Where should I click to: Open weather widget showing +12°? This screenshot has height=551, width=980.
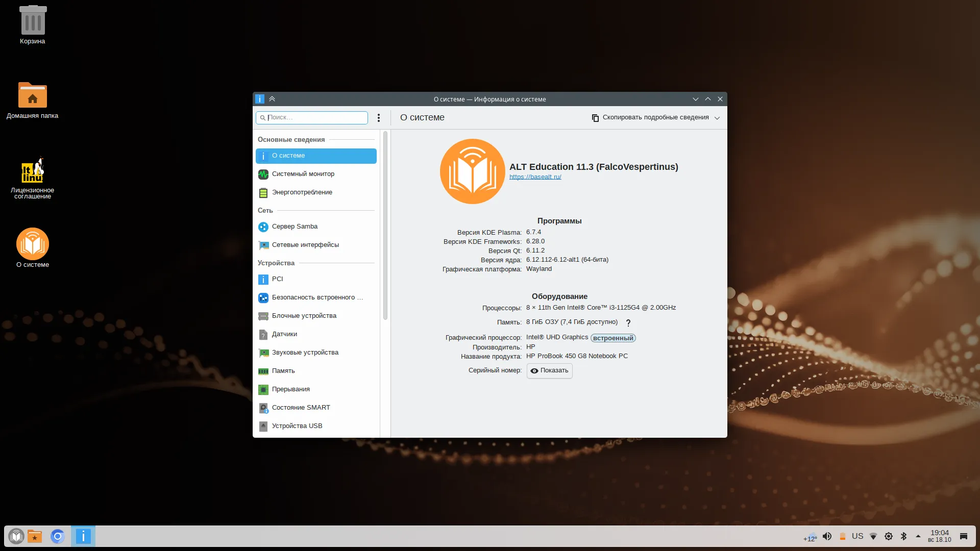click(810, 537)
